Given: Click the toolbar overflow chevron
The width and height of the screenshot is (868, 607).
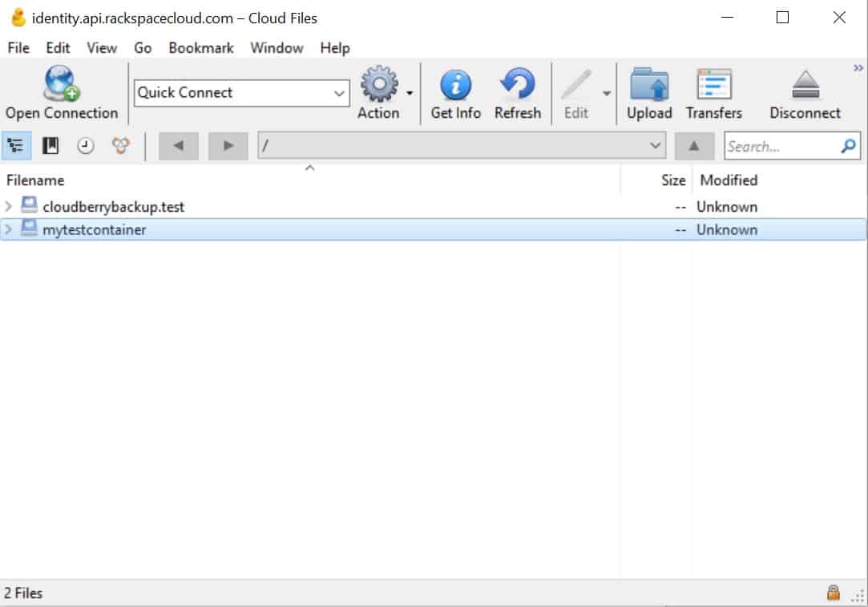Looking at the screenshot, I should [x=858, y=67].
